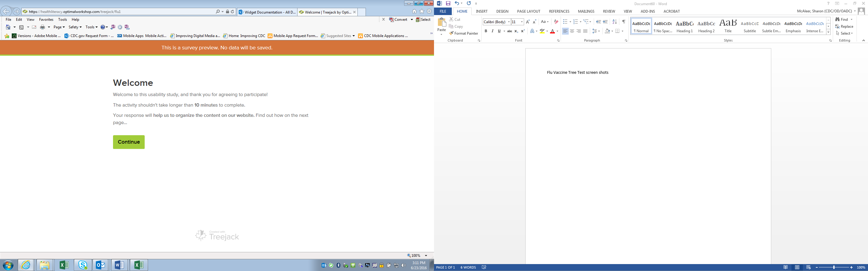Image resolution: width=868 pixels, height=271 pixels.
Task: Open line and paragraph spacing options
Action: coord(596,31)
